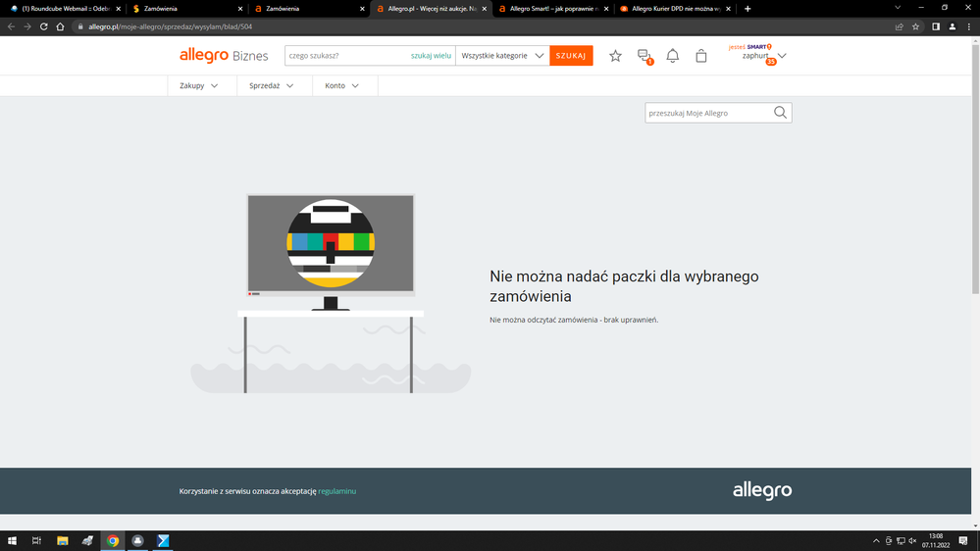Open Allegro messages chat icon
Image resolution: width=980 pixels, height=551 pixels.
click(x=645, y=56)
